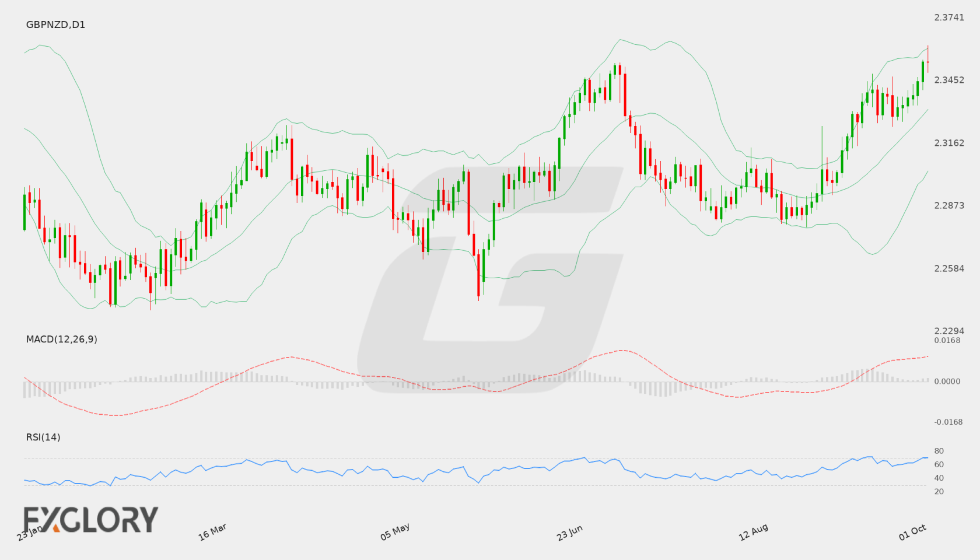Click the 01 Oct date label
The width and height of the screenshot is (980, 560).
[912, 532]
